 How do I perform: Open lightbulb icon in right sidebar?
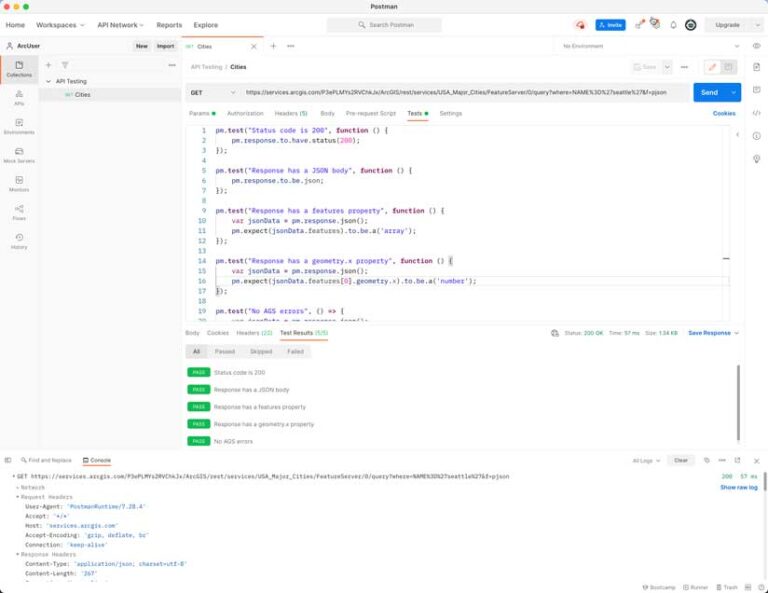(756, 159)
